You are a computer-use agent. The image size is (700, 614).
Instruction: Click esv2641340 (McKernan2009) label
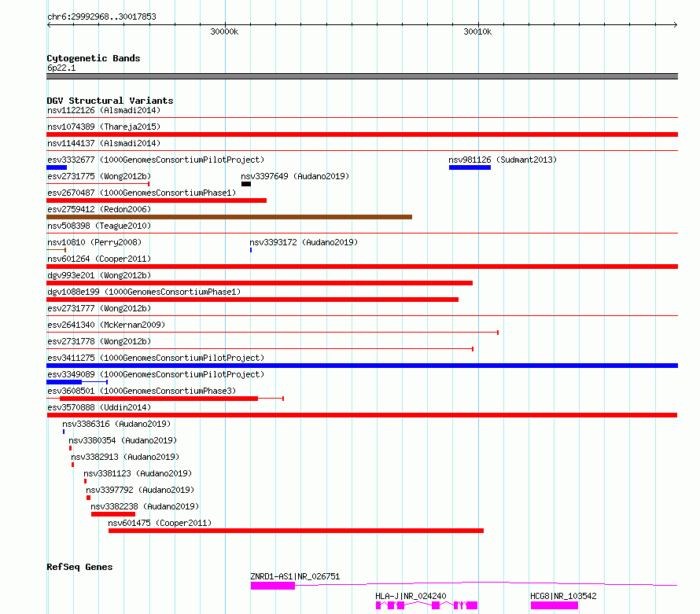106,325
